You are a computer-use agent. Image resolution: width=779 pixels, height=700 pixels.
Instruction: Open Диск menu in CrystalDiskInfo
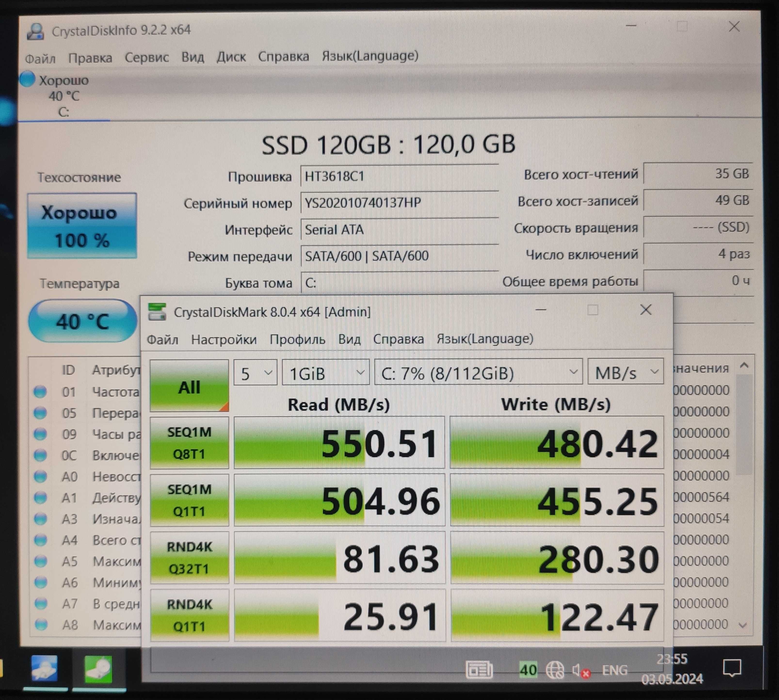(x=231, y=56)
